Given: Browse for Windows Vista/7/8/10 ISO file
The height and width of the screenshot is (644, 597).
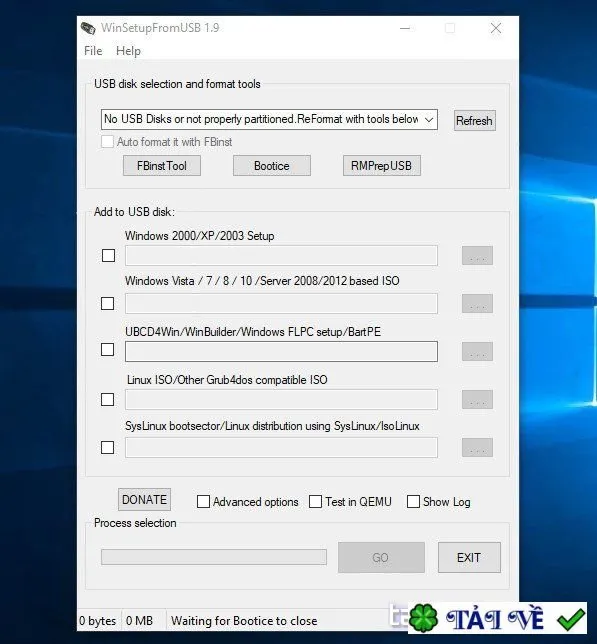Looking at the screenshot, I should 477,304.
